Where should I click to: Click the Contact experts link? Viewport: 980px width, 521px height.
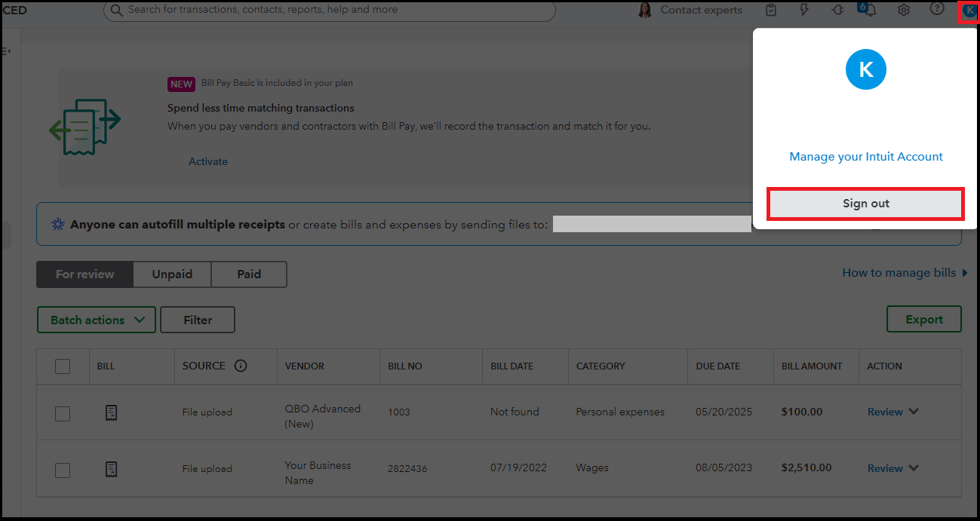(702, 10)
